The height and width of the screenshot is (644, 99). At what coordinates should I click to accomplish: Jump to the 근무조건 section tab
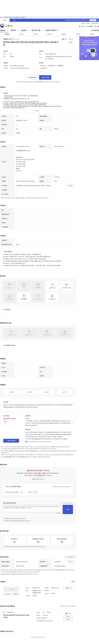click(21, 34)
